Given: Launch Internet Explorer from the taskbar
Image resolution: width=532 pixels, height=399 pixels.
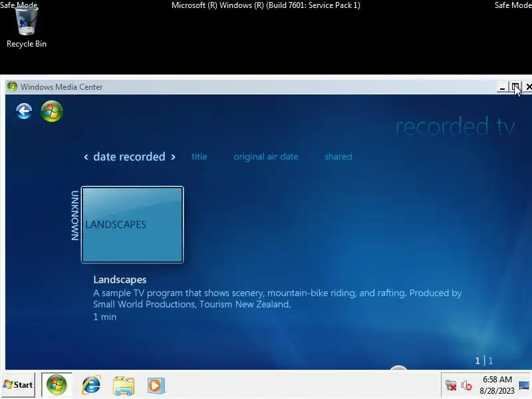Looking at the screenshot, I should (x=91, y=385).
